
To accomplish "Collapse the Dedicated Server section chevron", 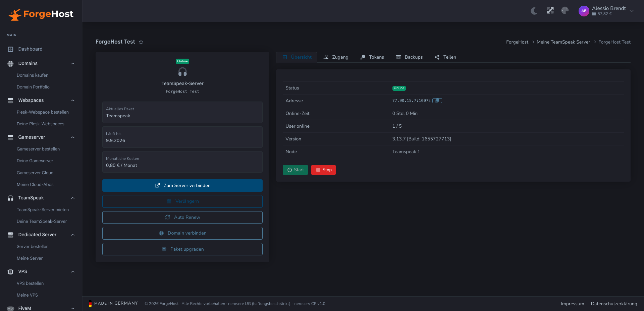I will click(73, 235).
